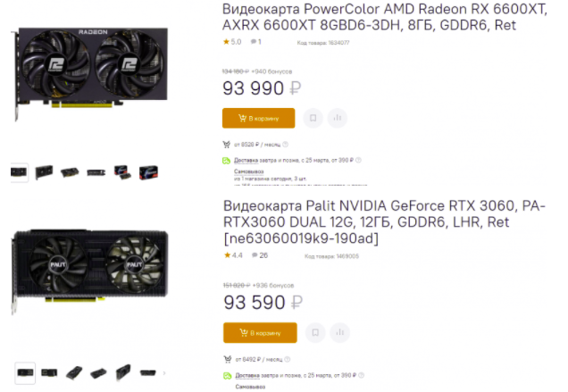
Task: Open the 26 reviews for Palit RTX 3060
Action: click(260, 255)
